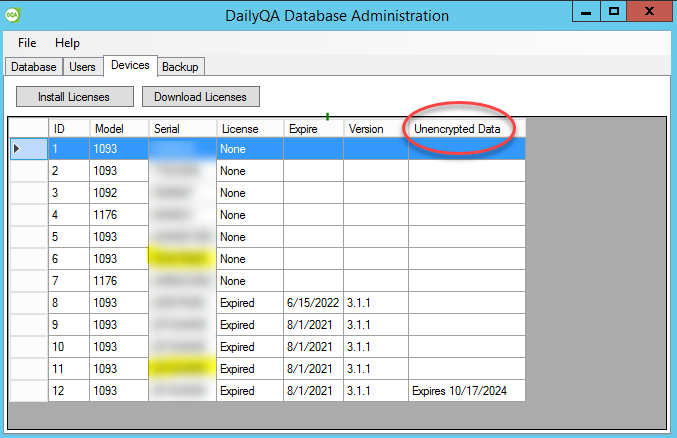Sort by the Model column header
This screenshot has width=677, height=438.
click(118, 129)
